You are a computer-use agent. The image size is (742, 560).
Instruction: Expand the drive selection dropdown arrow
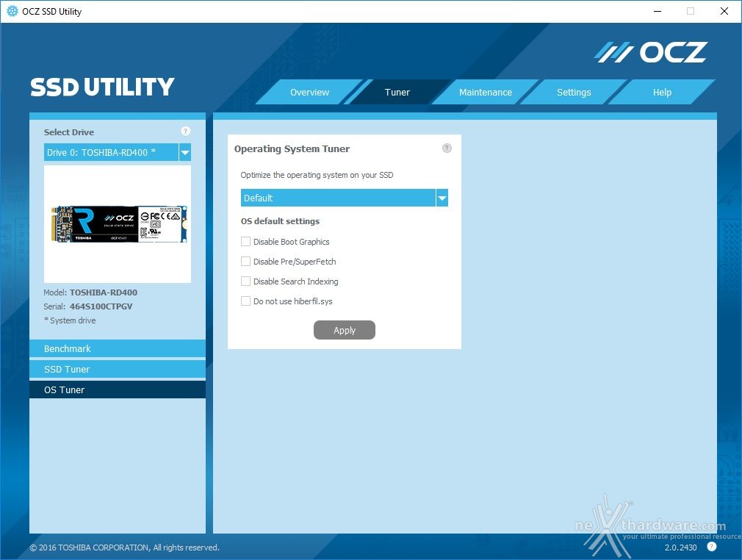185,152
